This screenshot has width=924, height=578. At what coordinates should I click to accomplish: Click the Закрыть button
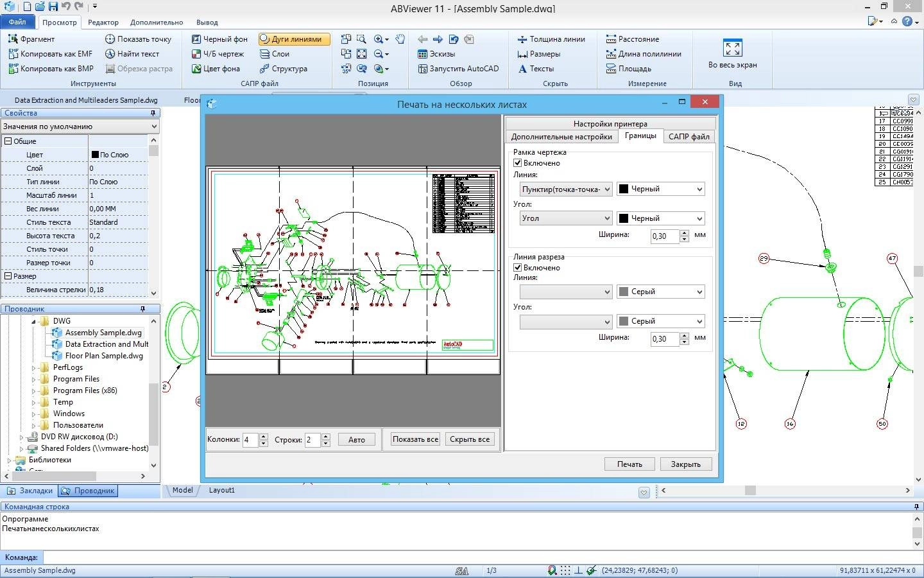pos(686,464)
